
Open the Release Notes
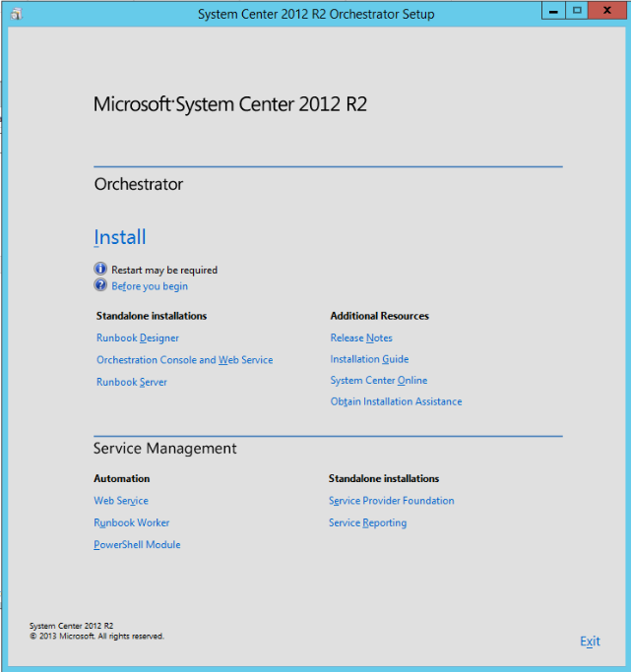click(361, 338)
